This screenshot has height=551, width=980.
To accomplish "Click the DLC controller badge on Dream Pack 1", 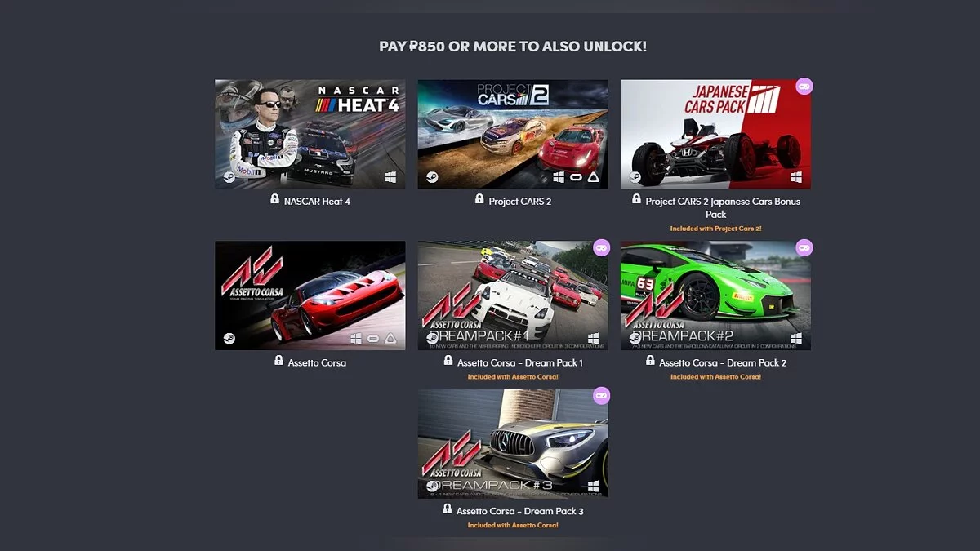I will [601, 247].
